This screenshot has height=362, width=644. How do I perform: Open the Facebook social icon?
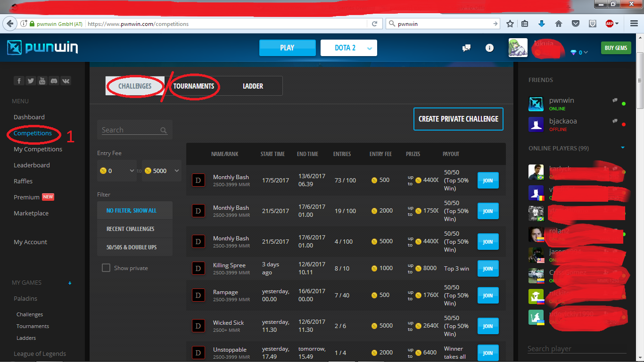[19, 81]
